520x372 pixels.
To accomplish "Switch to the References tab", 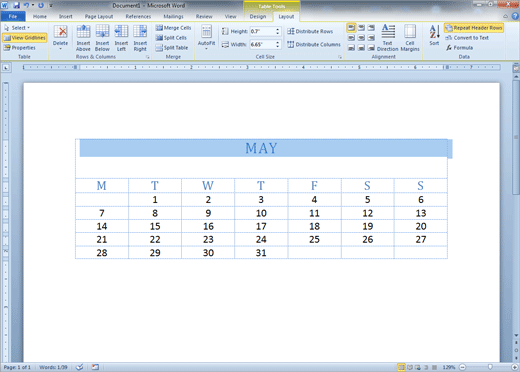I will (138, 16).
